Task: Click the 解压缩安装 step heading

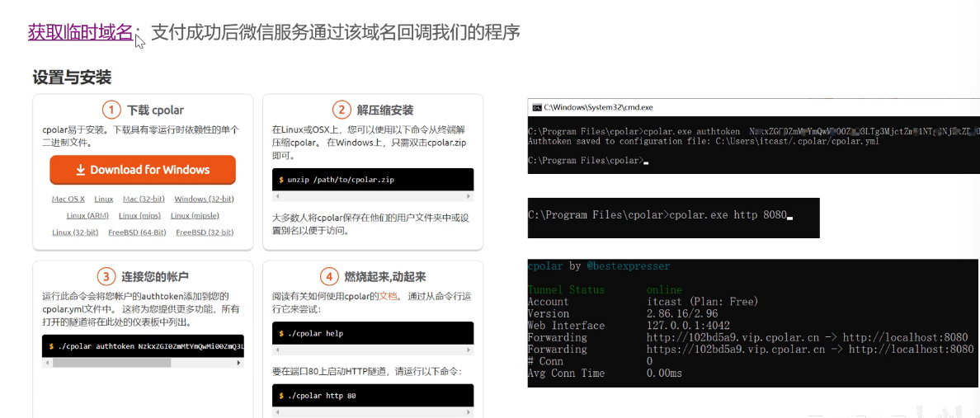Action: (385, 110)
